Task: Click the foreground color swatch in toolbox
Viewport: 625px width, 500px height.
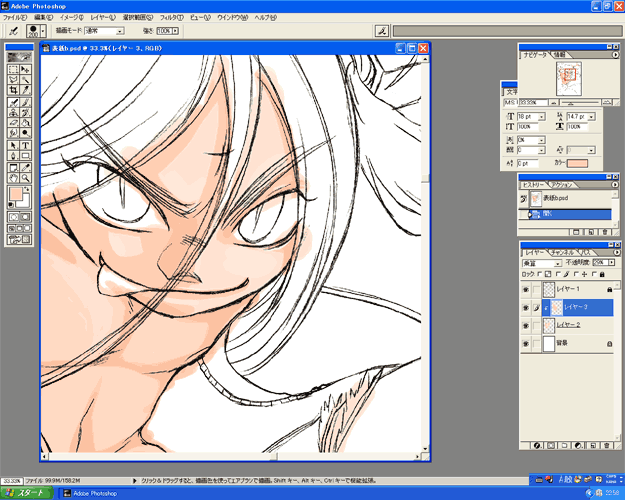Action: click(x=16, y=194)
